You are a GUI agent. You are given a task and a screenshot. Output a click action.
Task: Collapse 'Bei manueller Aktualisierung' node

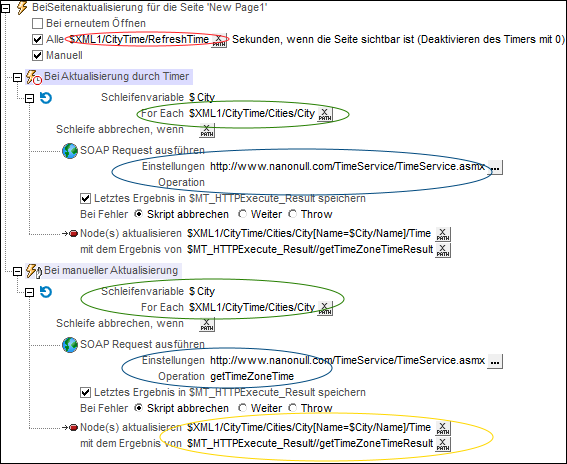tap(17, 271)
